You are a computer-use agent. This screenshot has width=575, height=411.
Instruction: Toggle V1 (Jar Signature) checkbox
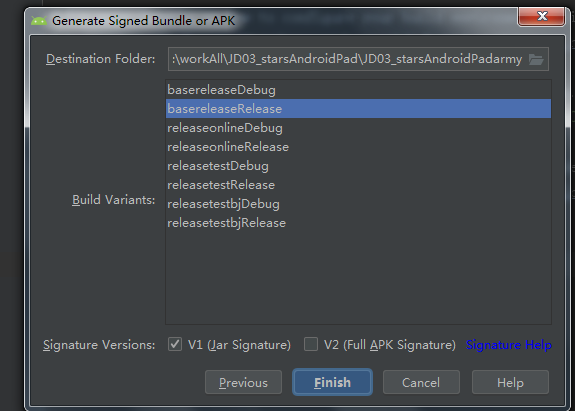tap(175, 344)
